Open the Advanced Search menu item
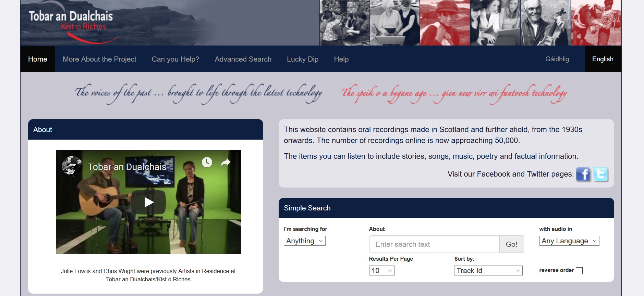Image resolution: width=644 pixels, height=296 pixels. 243,59
